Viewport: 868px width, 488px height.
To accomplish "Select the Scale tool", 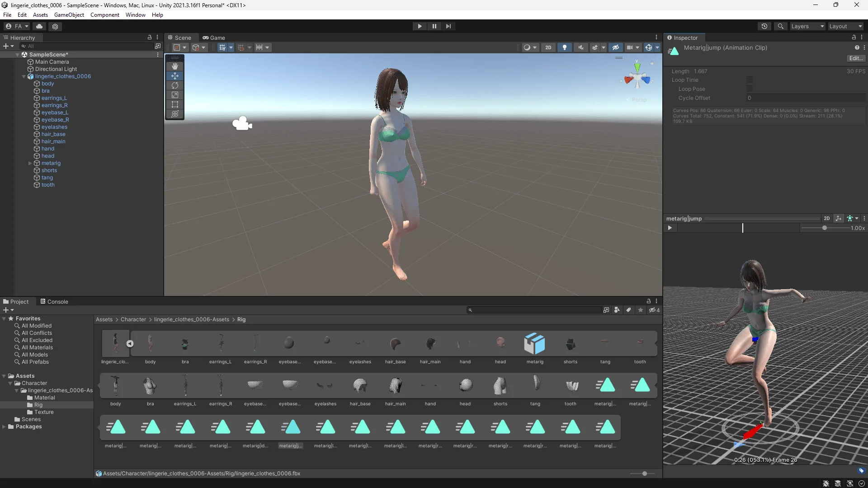I will click(x=175, y=95).
